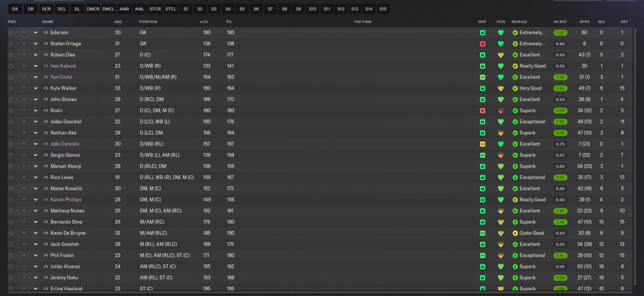
Task: Click Rodri's condition heart icon
Action: (501, 111)
